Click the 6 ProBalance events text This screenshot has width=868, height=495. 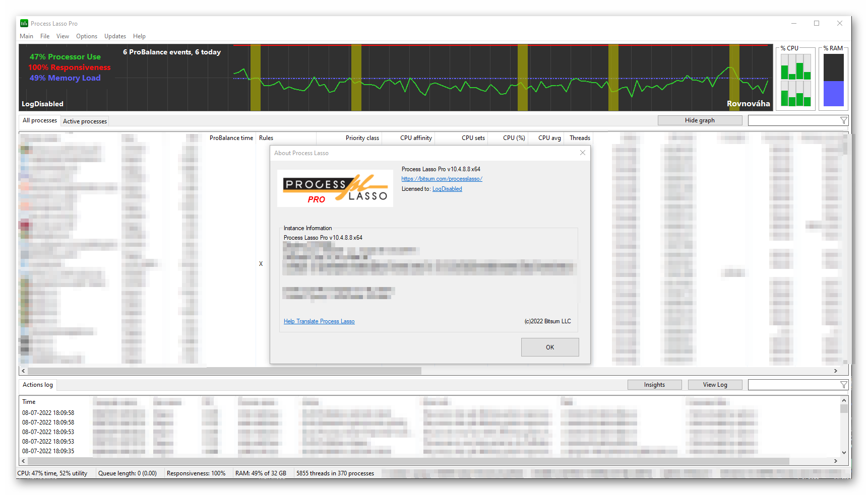172,52
